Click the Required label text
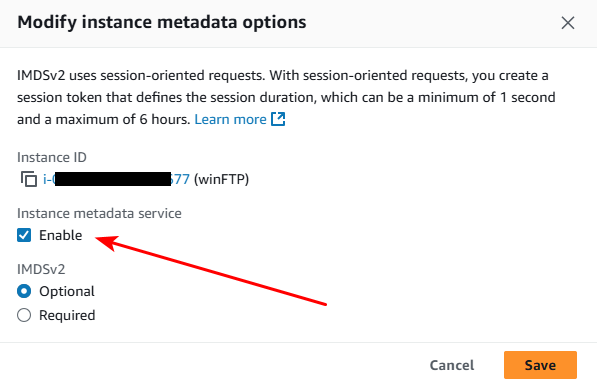The height and width of the screenshot is (387, 597). pos(67,315)
